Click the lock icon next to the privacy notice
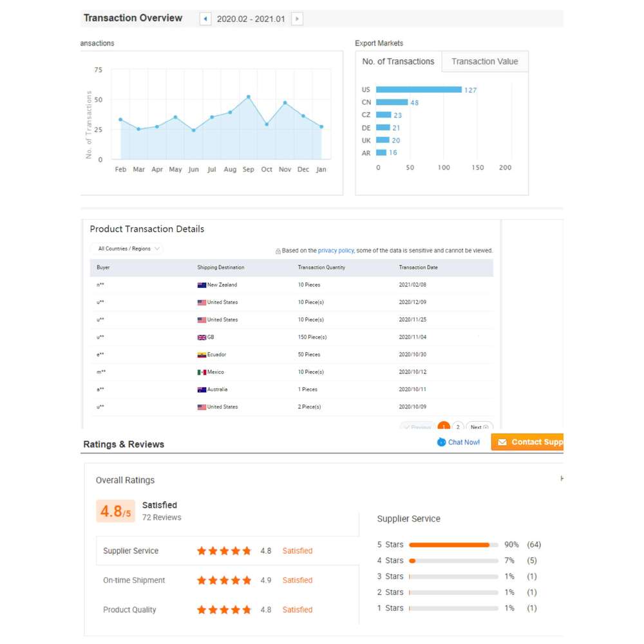The image size is (644, 644). [278, 251]
